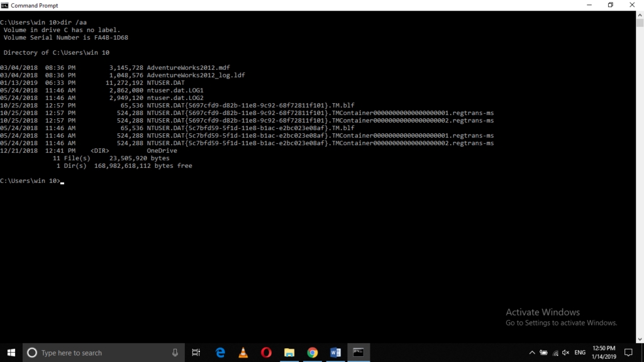Open the Action Center notifications icon

pyautogui.click(x=628, y=353)
